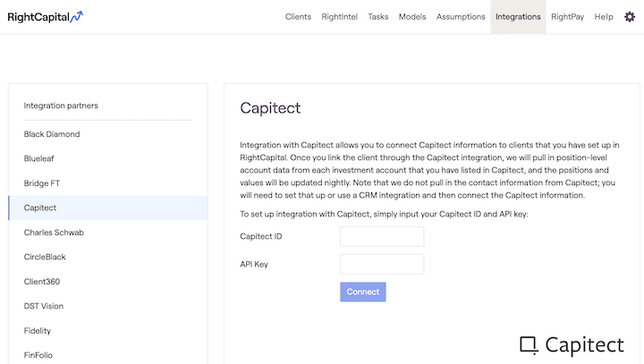Image resolution: width=644 pixels, height=364 pixels.
Task: Switch to Models tab
Action: [x=412, y=17]
